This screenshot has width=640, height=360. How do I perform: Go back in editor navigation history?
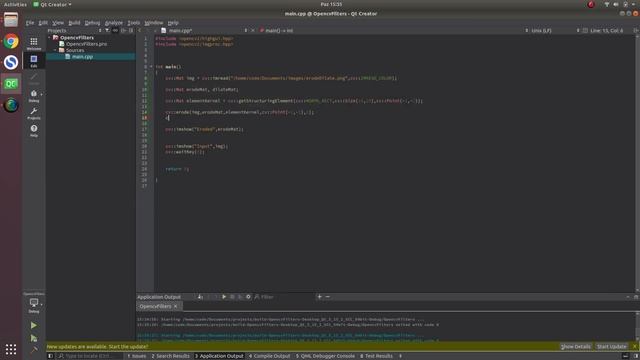140,31
